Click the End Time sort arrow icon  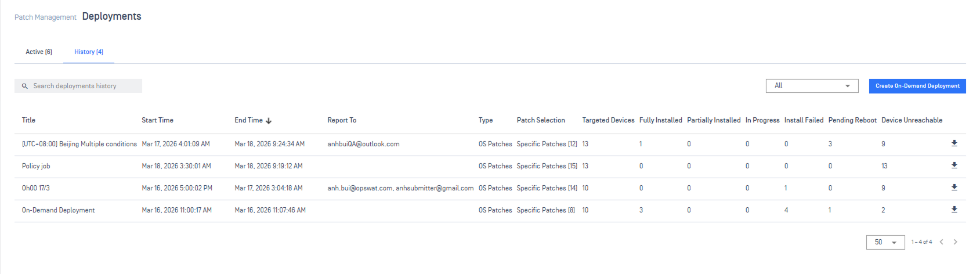point(269,121)
